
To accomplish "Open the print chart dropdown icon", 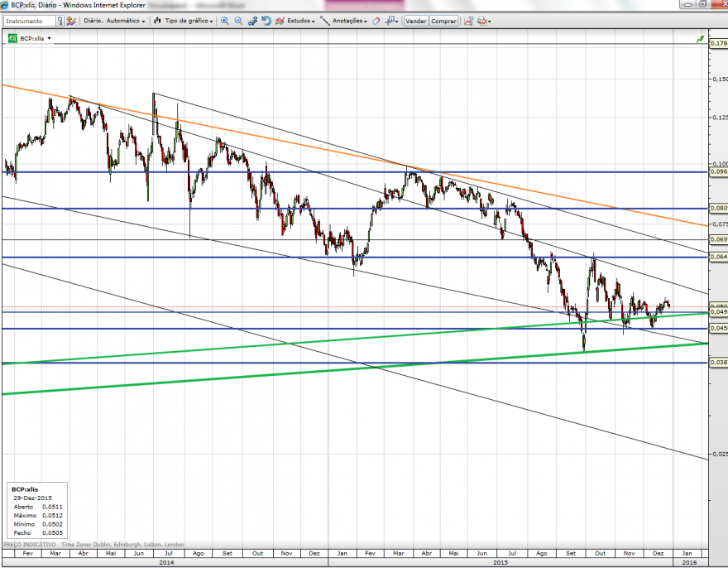I will 484,21.
